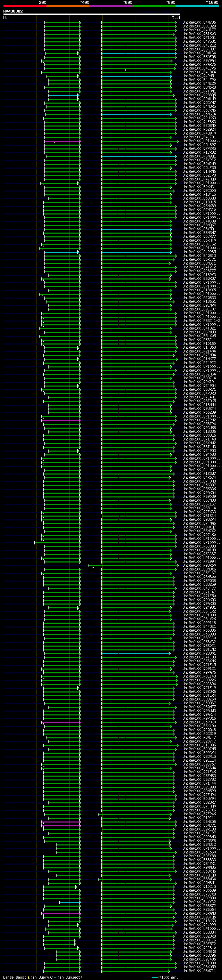The width and height of the screenshot is (222, 980).
Task: Click the red 20% identity color band
Action: (25, 6)
